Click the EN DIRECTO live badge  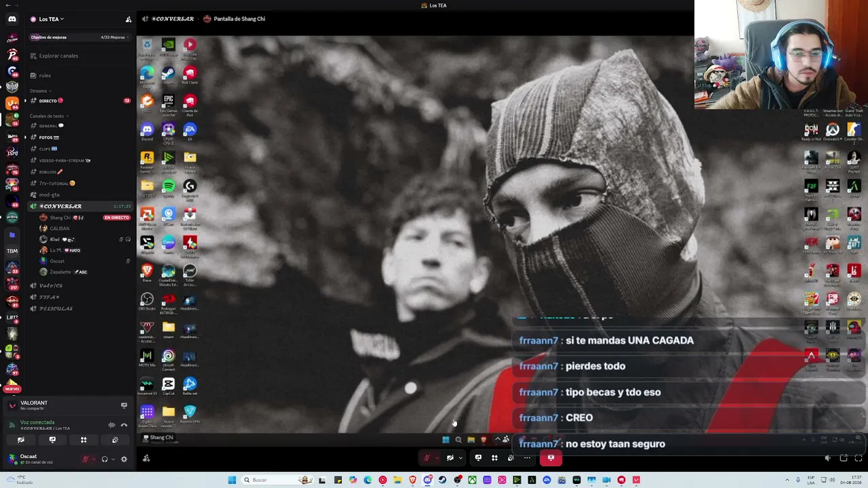117,218
